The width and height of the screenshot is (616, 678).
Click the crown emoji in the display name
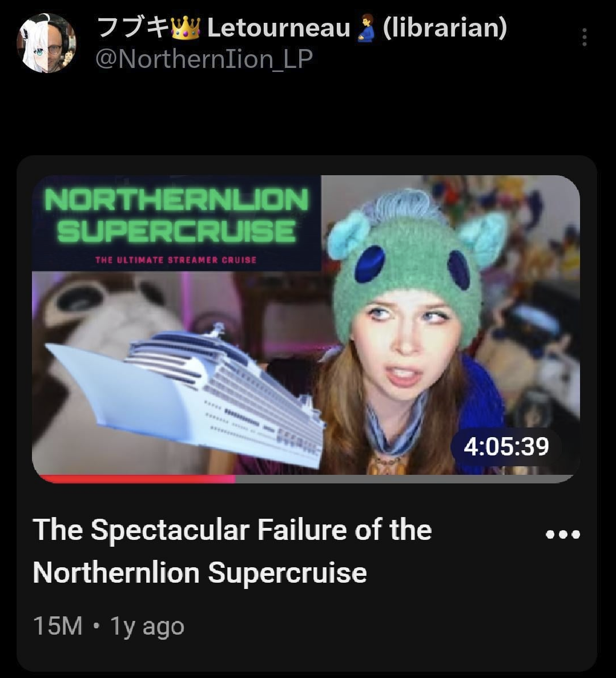pyautogui.click(x=186, y=27)
